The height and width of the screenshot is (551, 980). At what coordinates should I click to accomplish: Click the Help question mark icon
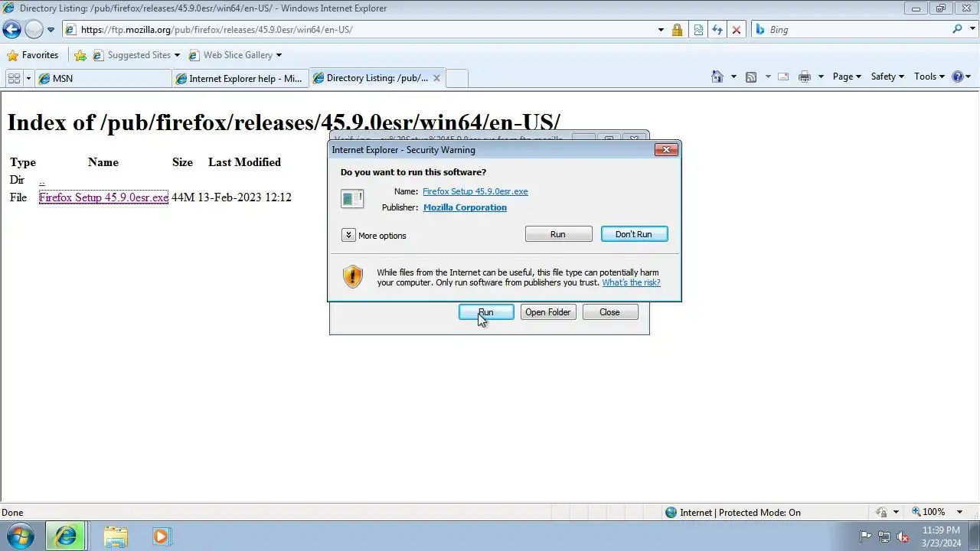(957, 77)
